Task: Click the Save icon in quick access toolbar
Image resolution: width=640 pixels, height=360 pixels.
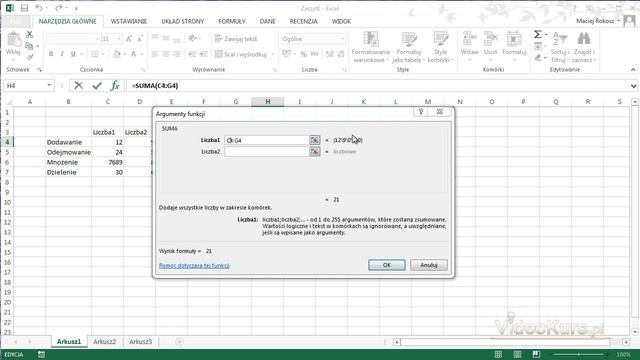Action: point(24,8)
